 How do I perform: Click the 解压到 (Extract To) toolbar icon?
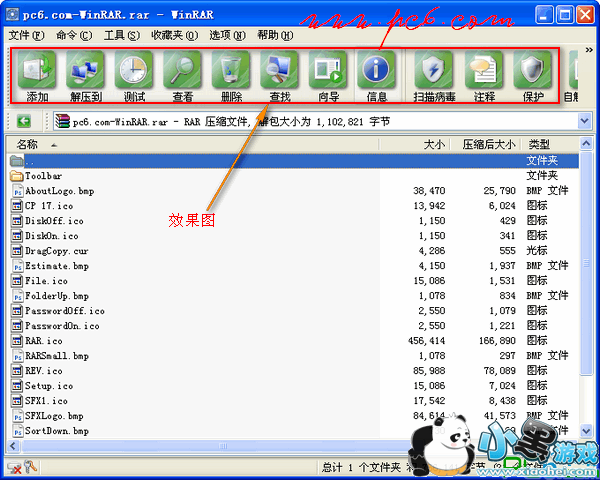pyautogui.click(x=85, y=76)
